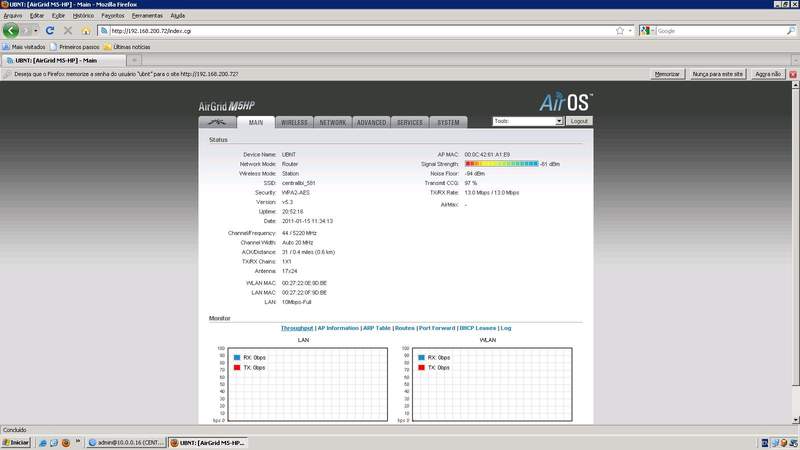Switch to admin@10.0.0.16 taskbar window

coord(125,442)
